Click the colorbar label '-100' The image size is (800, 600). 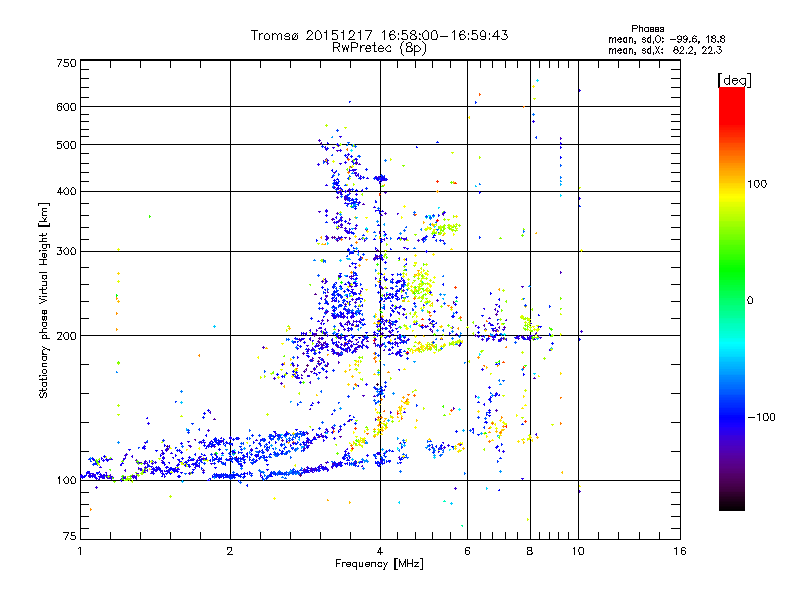tap(761, 417)
